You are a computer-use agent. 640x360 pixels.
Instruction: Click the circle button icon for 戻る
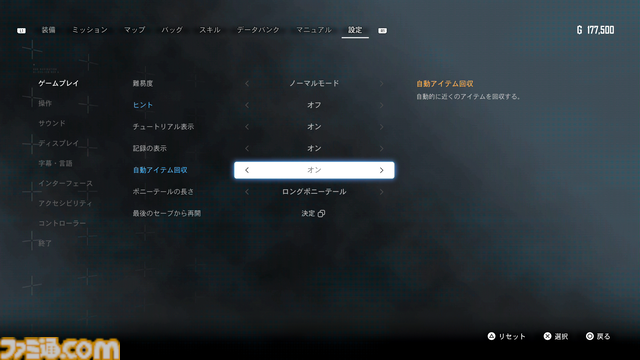(590, 336)
